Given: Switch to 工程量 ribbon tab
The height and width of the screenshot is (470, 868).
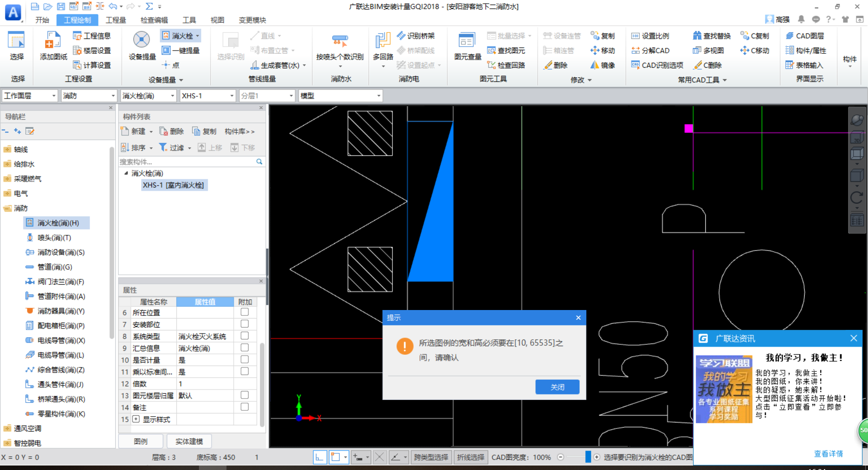Looking at the screenshot, I should pos(116,20).
